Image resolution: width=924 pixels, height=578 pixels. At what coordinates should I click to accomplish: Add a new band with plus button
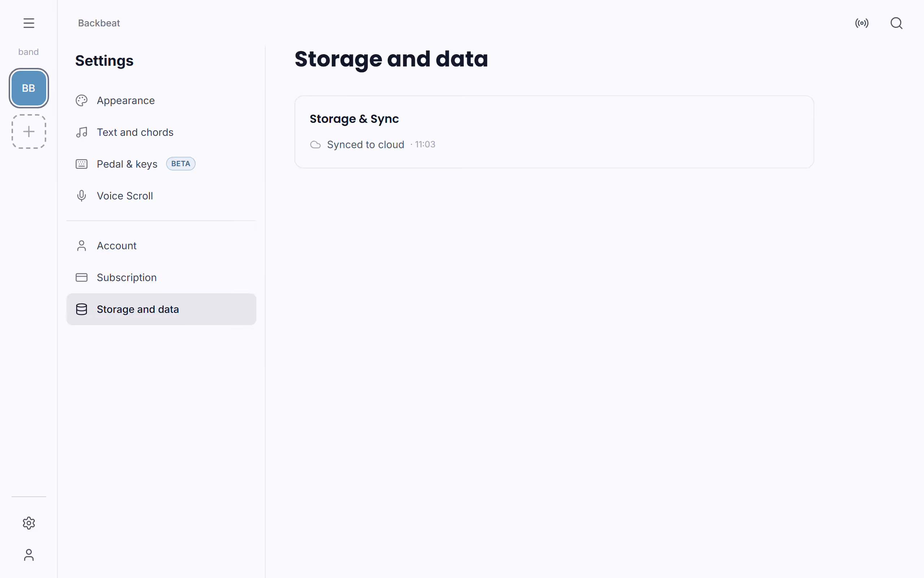coord(29,131)
